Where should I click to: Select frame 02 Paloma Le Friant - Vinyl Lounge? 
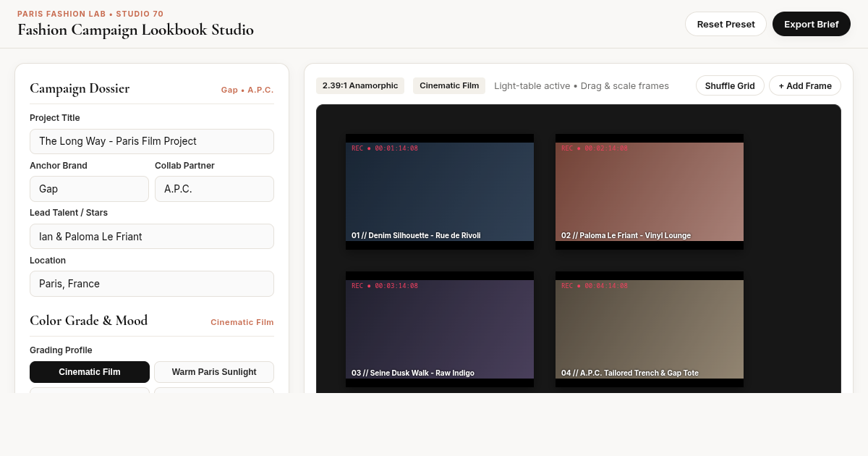(650, 192)
